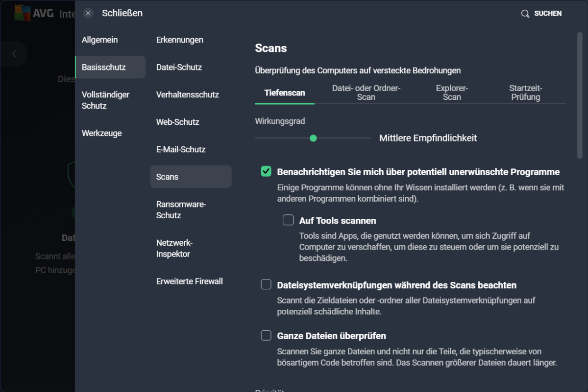588x392 pixels.
Task: Switch to the Startzeit-Prüfung tab
Action: click(x=525, y=92)
